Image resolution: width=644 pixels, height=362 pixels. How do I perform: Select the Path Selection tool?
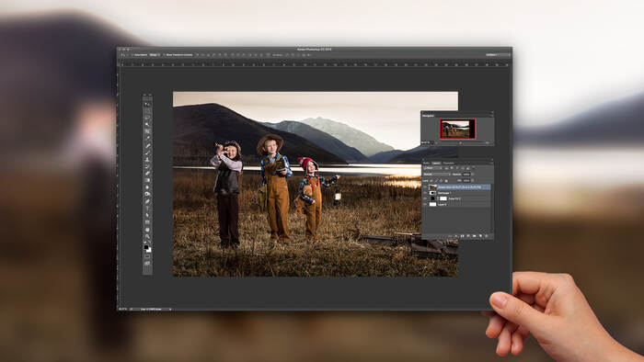[x=147, y=215]
